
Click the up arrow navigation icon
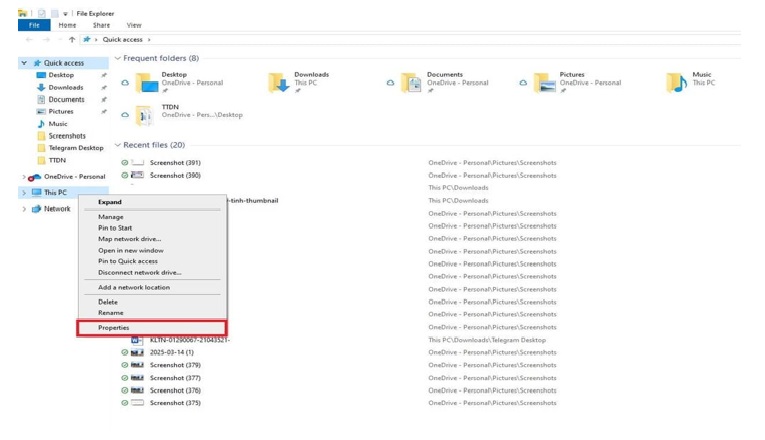[72, 40]
